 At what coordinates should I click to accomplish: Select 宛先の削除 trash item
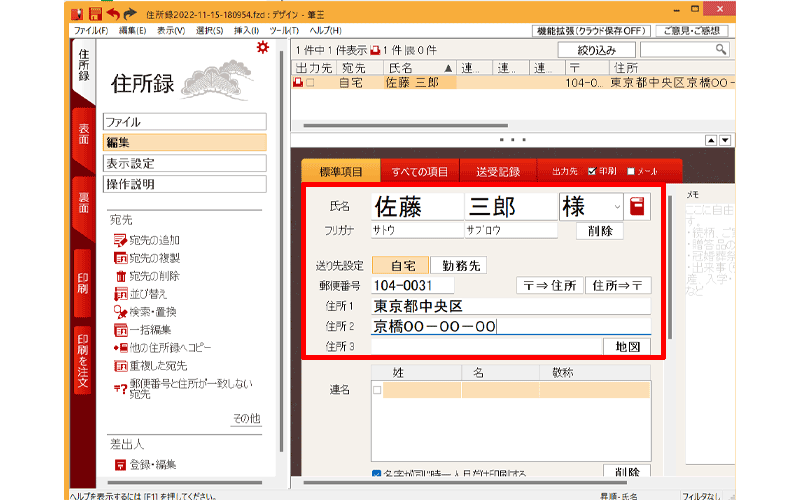tap(147, 276)
